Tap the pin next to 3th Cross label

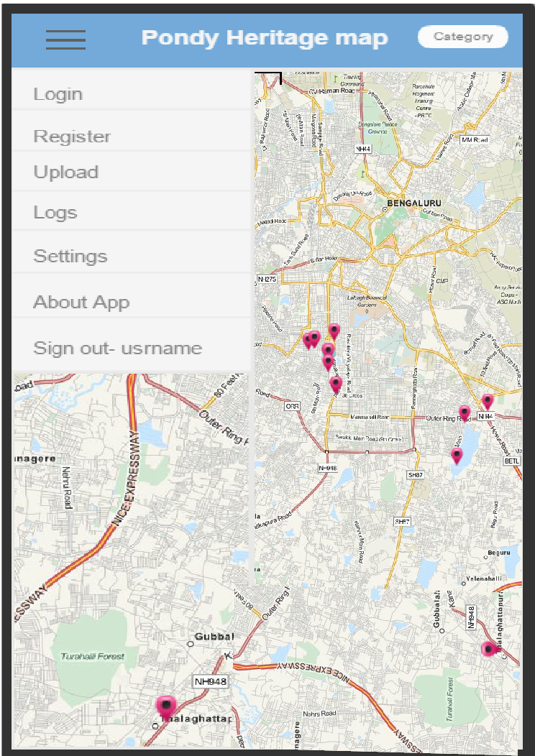coord(336,384)
